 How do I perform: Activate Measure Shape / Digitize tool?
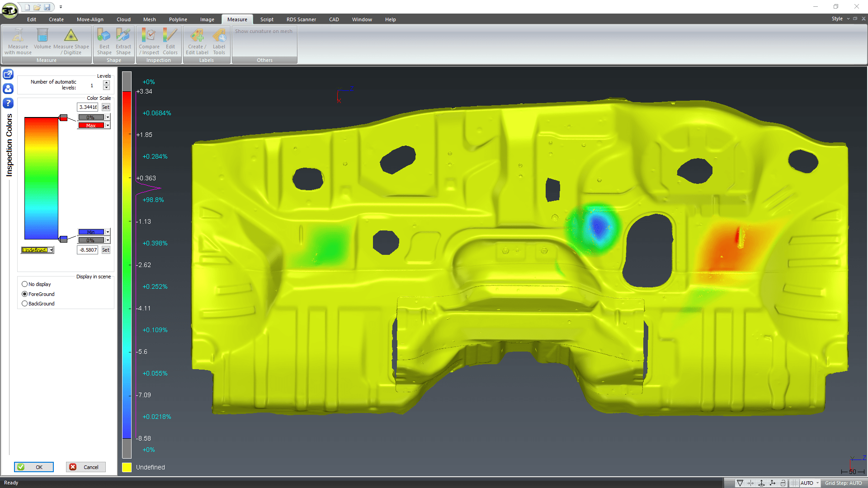coord(71,41)
